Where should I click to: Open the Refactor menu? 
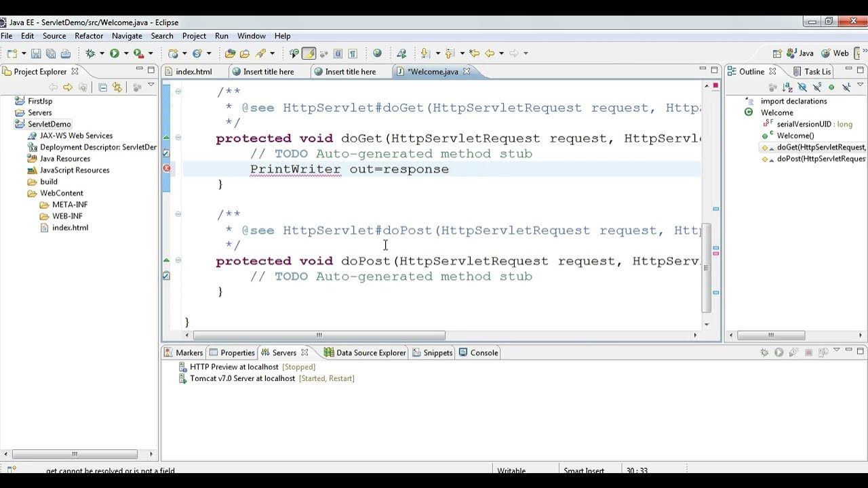89,36
